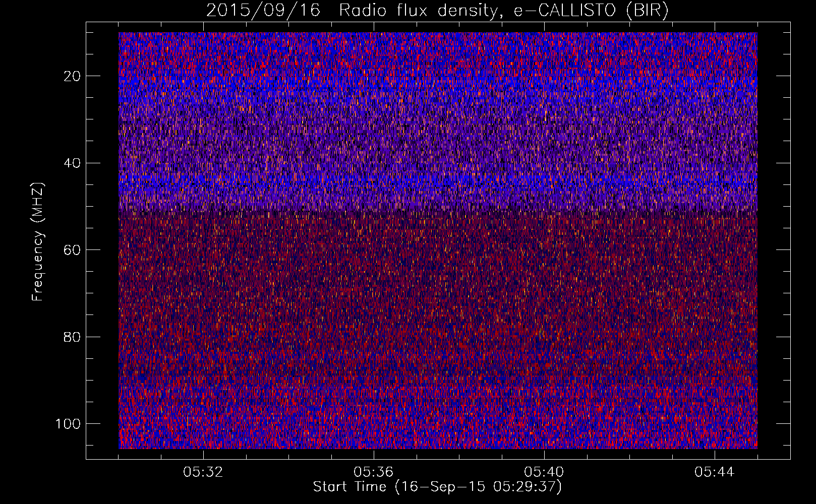
Task: Click the 05:40 time tick label
Action: click(x=544, y=472)
